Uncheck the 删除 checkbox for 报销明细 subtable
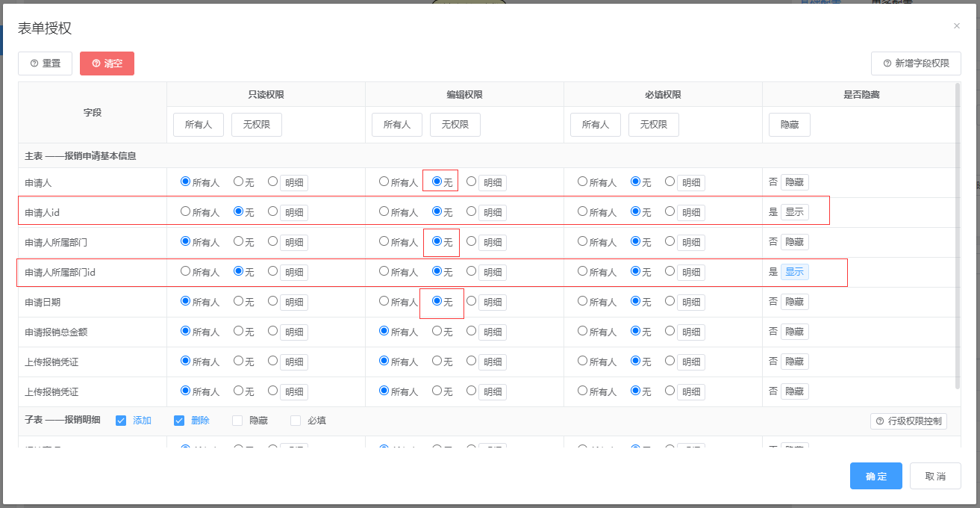Screen dimensions: 980x508 tap(179, 421)
